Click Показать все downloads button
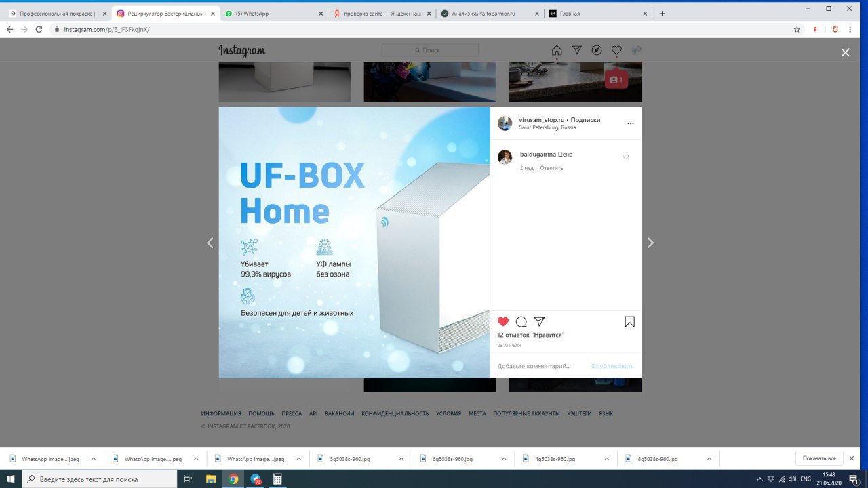868x488 pixels. (x=818, y=458)
